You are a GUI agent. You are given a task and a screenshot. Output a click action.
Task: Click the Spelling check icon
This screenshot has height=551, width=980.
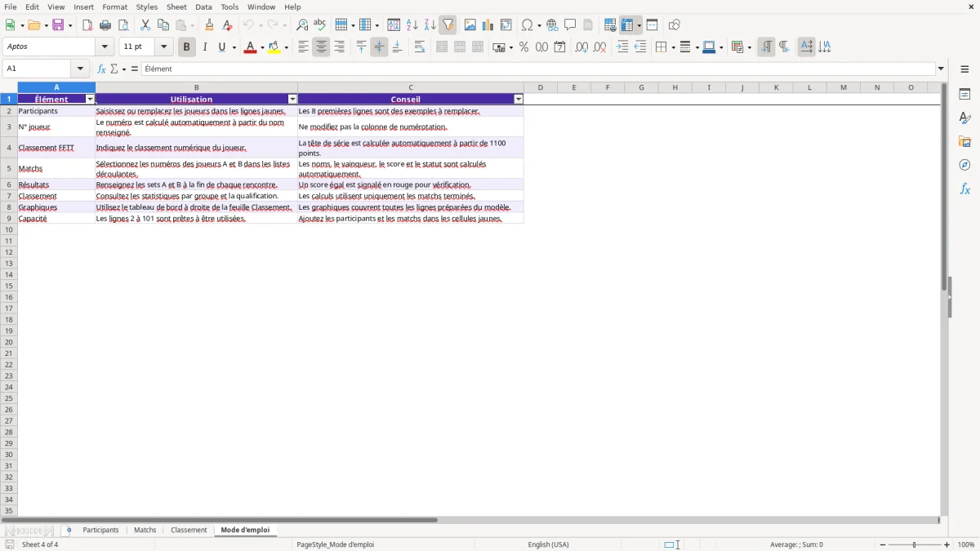coord(320,25)
